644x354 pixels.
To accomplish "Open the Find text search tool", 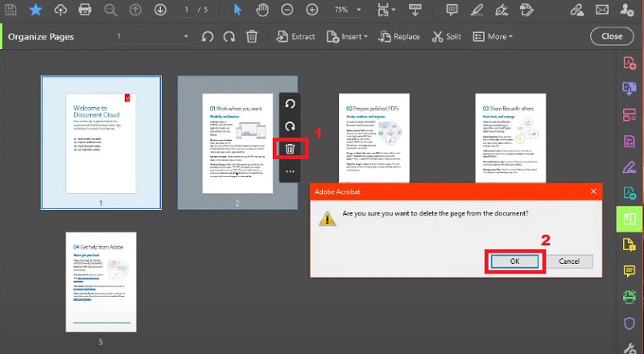I will point(110,10).
